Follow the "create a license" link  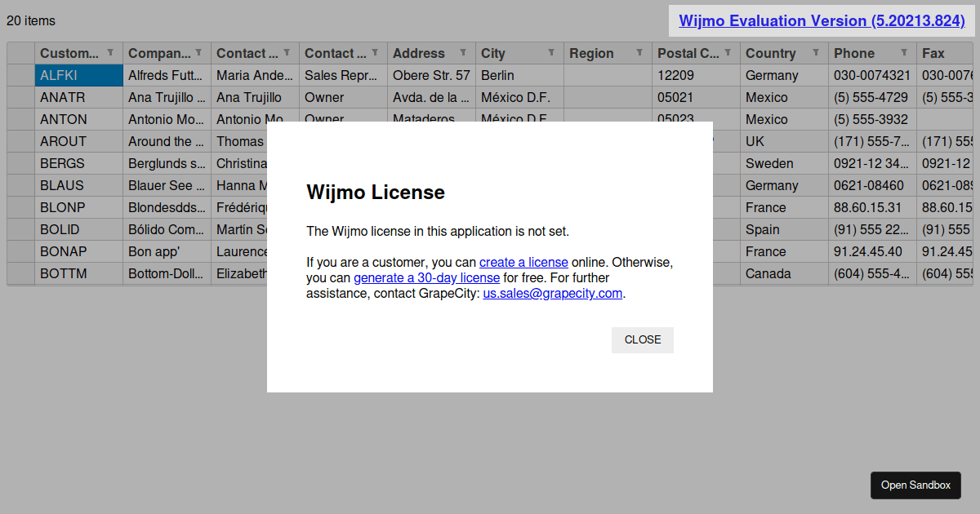(523, 262)
